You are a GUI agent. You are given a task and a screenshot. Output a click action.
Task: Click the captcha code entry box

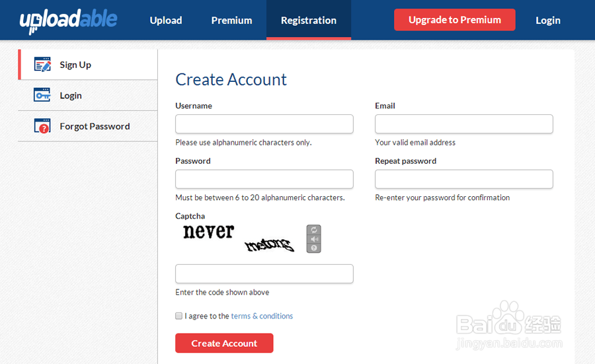[x=264, y=273]
